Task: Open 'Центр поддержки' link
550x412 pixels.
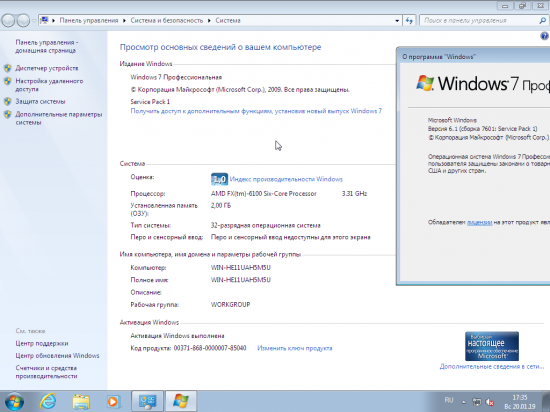Action: 42,344
